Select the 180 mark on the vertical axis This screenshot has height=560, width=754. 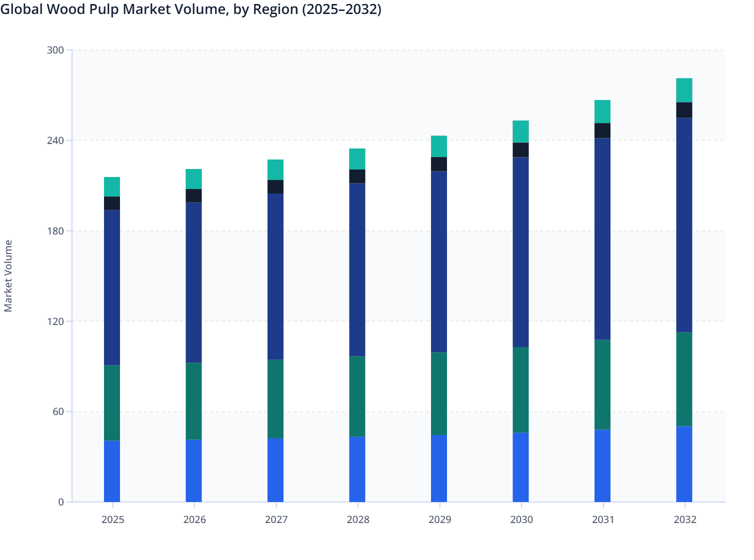57,231
